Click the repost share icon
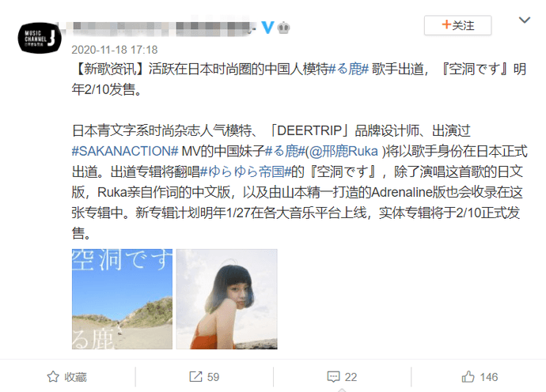Image resolution: width=546 pixels, height=392 pixels. pos(195,377)
